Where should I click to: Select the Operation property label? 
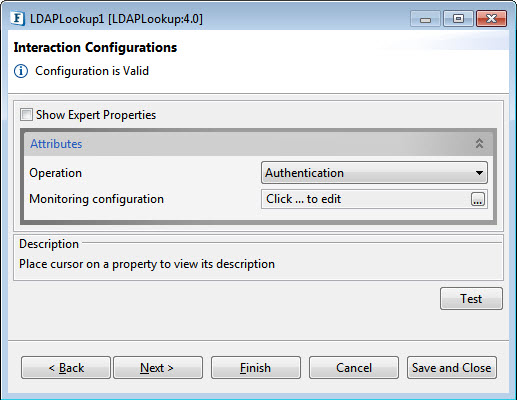(55, 173)
